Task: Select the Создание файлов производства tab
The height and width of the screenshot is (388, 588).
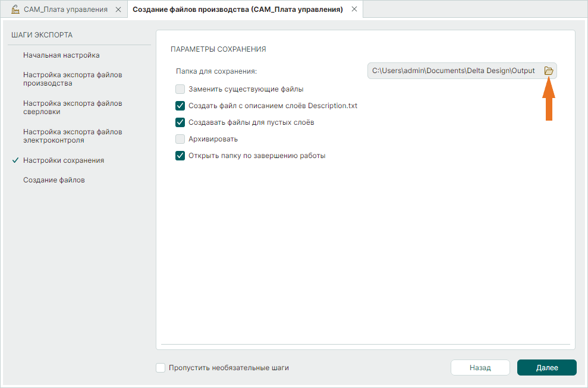Action: [x=237, y=10]
